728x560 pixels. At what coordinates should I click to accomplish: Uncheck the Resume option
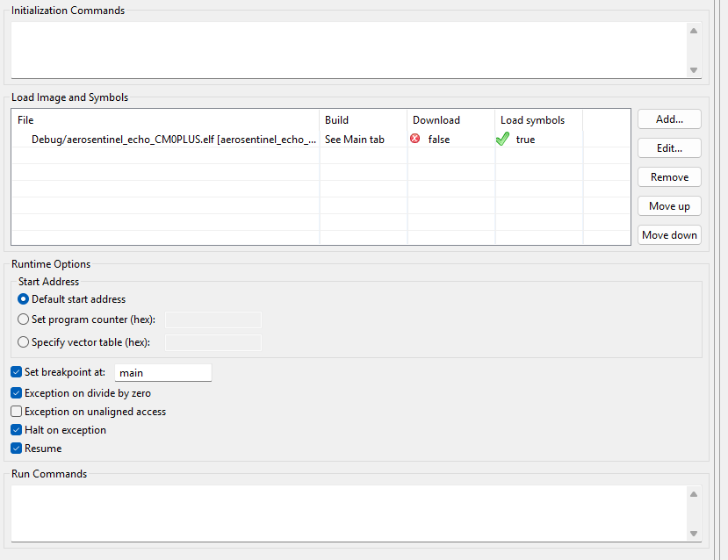point(17,449)
